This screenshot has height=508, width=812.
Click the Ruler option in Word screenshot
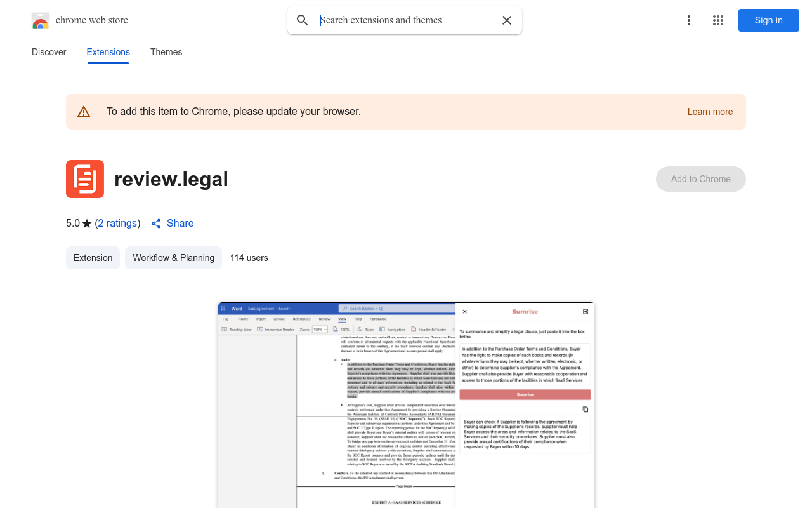365,330
